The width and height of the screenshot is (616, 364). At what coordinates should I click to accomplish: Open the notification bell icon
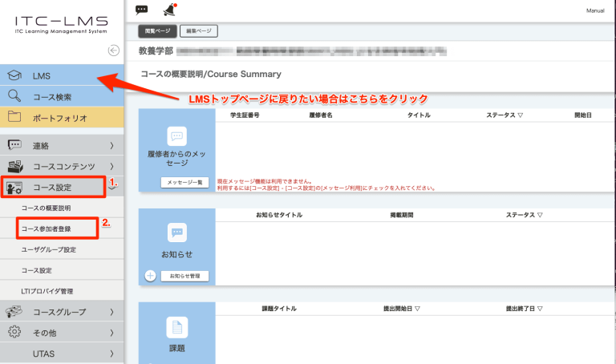pos(168,10)
